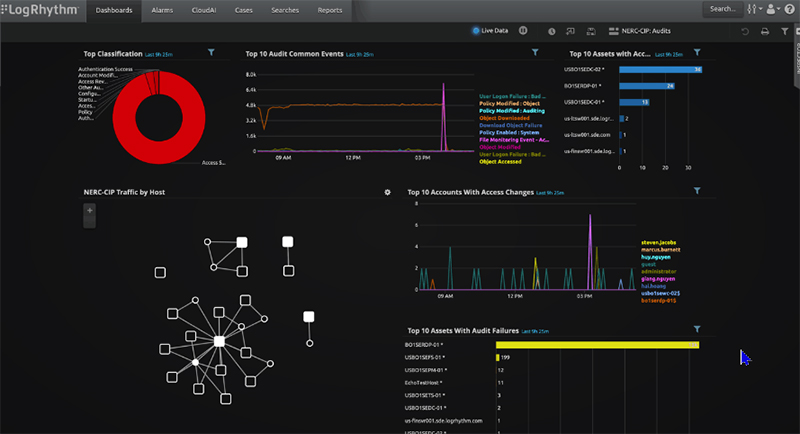Zoom in on the network map
This screenshot has height=434, width=800.
tap(90, 210)
